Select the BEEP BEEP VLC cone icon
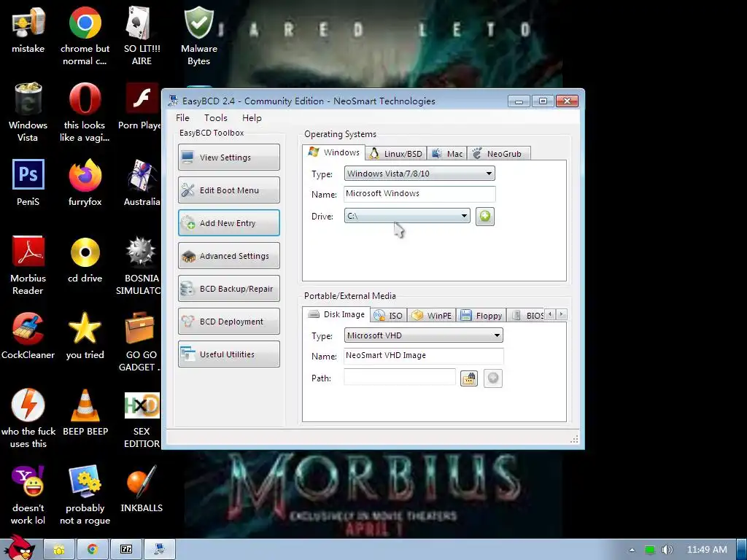747x560 pixels. 85,413
